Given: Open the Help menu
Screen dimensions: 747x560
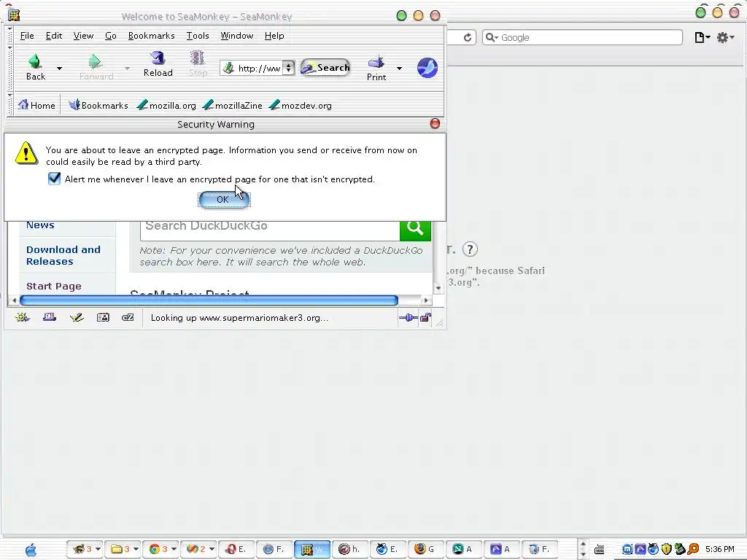Looking at the screenshot, I should (x=274, y=36).
